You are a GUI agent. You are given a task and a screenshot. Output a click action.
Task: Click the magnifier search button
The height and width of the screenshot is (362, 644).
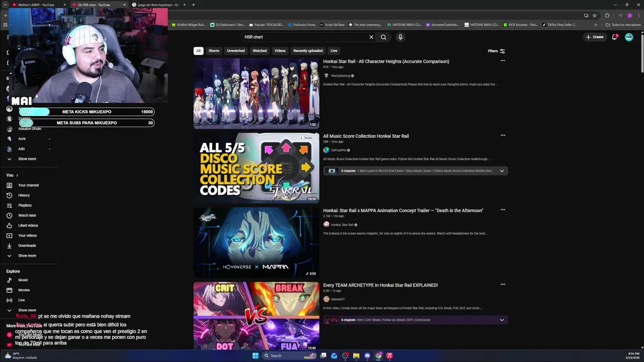[383, 37]
